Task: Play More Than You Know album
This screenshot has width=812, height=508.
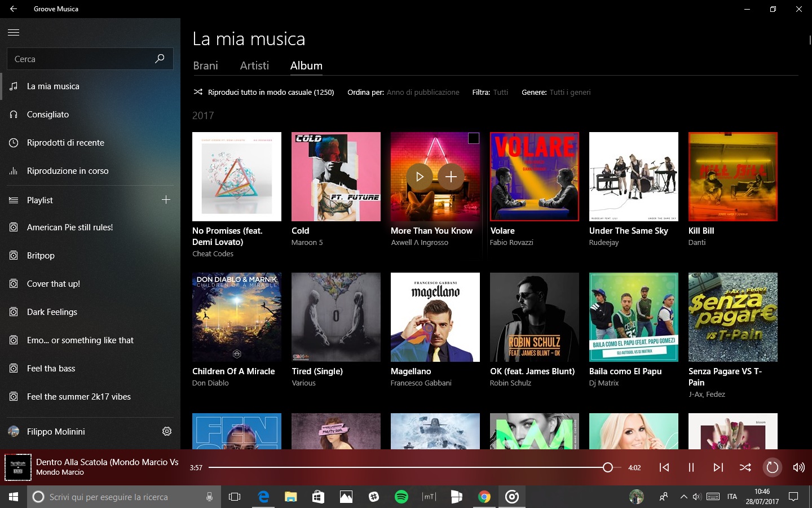Action: [x=420, y=177]
